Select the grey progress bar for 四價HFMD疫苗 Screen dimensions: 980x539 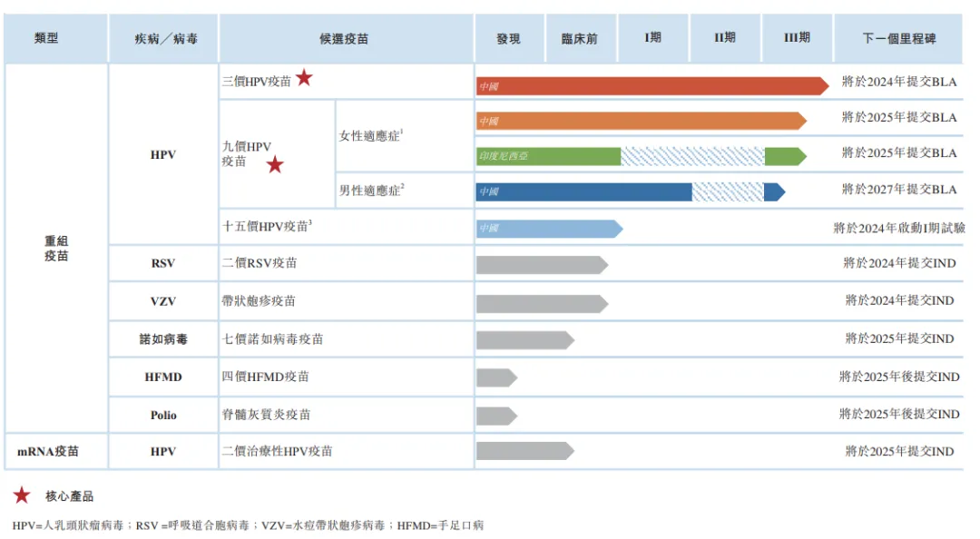click(x=497, y=377)
